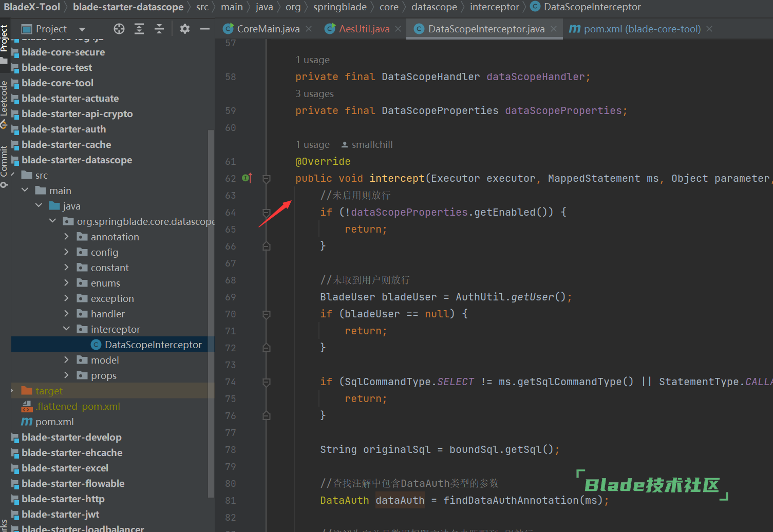Select the blade-starter-excel module

coord(65,468)
